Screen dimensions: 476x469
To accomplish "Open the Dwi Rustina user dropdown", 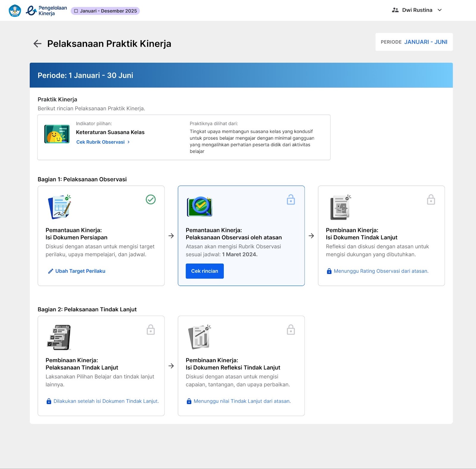I will tap(417, 10).
